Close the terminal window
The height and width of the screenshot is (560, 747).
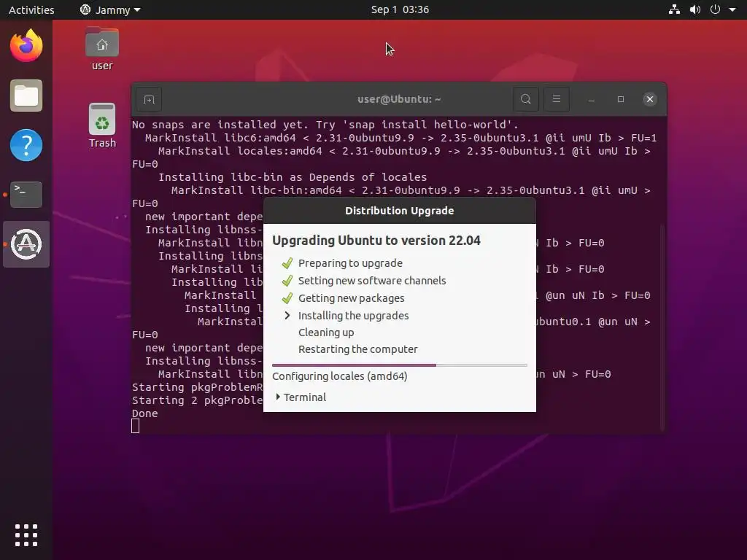click(x=650, y=99)
